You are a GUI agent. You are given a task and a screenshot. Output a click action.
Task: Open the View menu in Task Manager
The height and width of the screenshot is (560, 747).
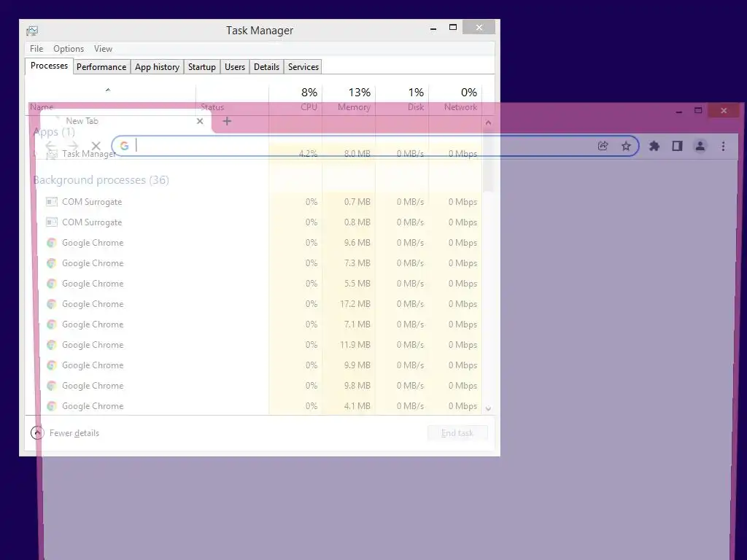[x=103, y=49]
